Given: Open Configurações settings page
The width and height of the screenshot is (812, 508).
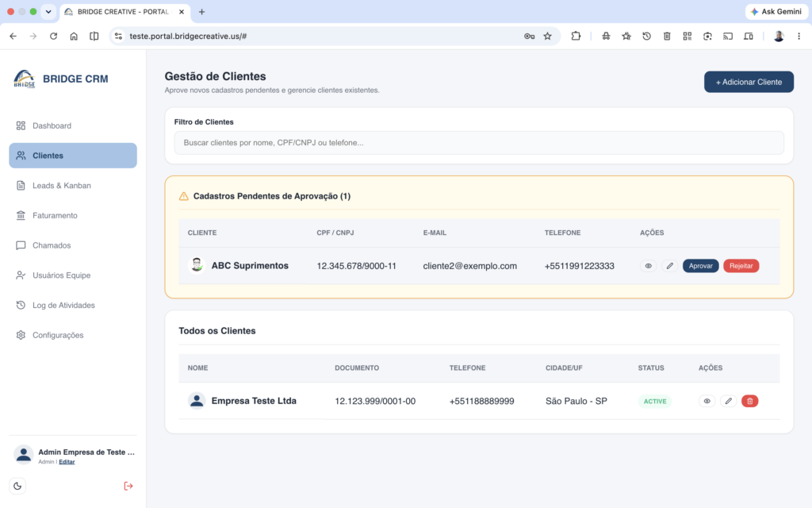Looking at the screenshot, I should click(72, 335).
